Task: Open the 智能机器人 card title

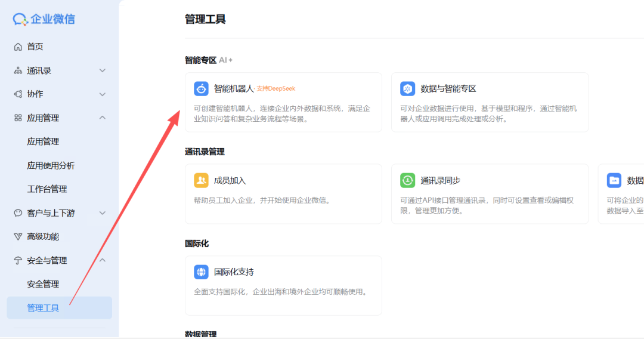Action: coord(234,89)
